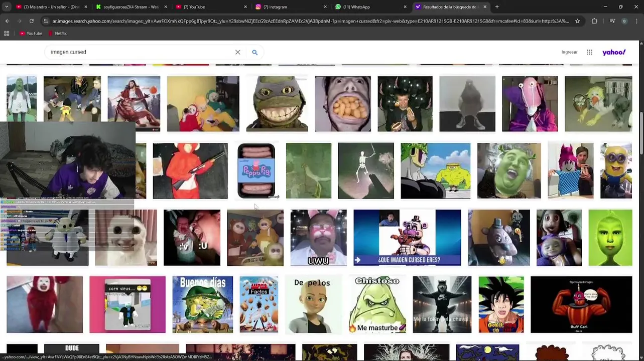The height and width of the screenshot is (361, 644).
Task: Open the Teletubbies yellow room image
Action: [203, 104]
